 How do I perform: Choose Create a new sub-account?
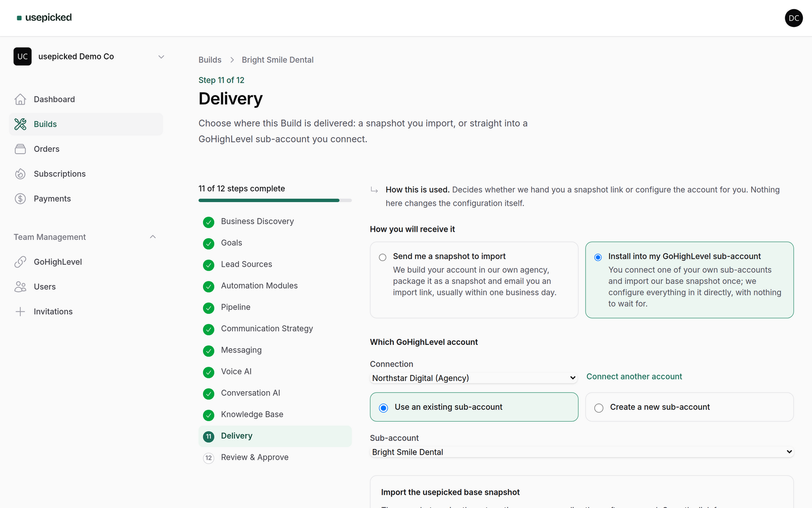click(689, 407)
